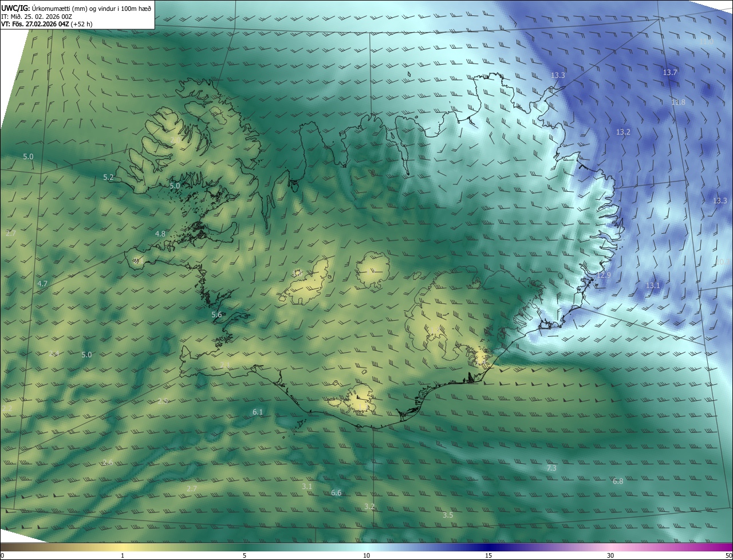Click the 6.1 value label off the south coast
This screenshot has width=733, height=560.
click(x=258, y=412)
